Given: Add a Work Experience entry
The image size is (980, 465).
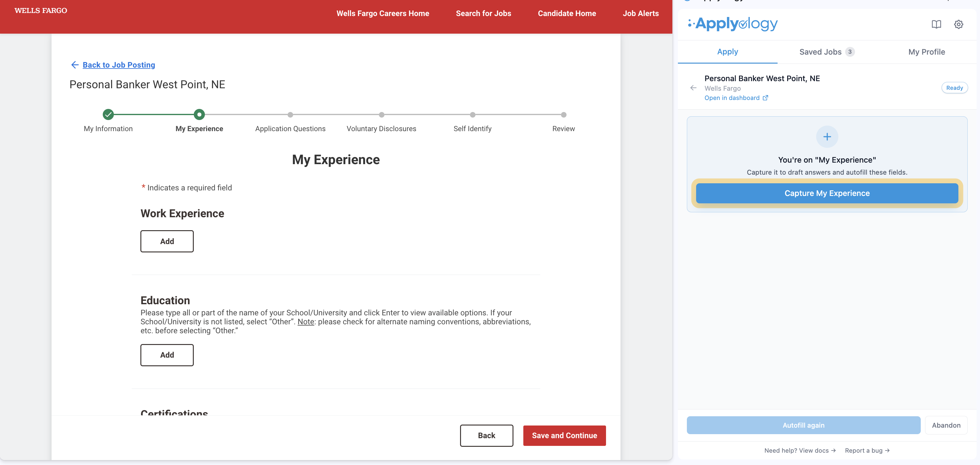Looking at the screenshot, I should click(167, 241).
